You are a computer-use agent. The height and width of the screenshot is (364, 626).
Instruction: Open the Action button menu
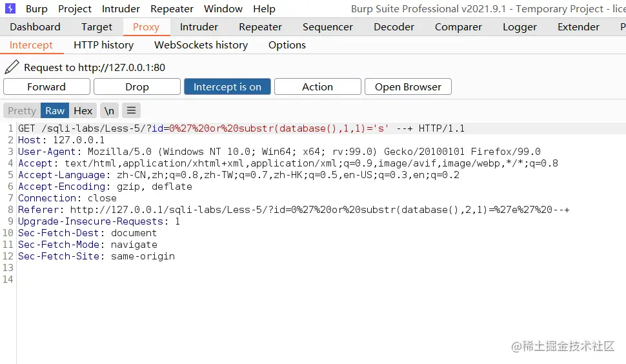tap(318, 86)
